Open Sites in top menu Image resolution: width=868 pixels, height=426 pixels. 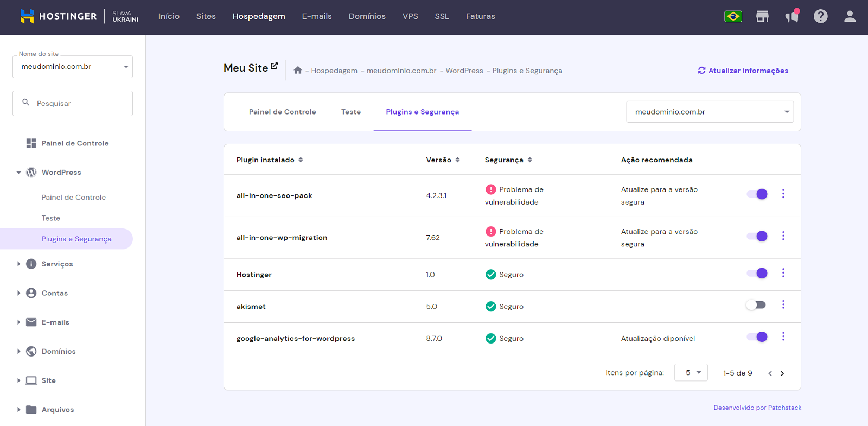[x=206, y=16]
